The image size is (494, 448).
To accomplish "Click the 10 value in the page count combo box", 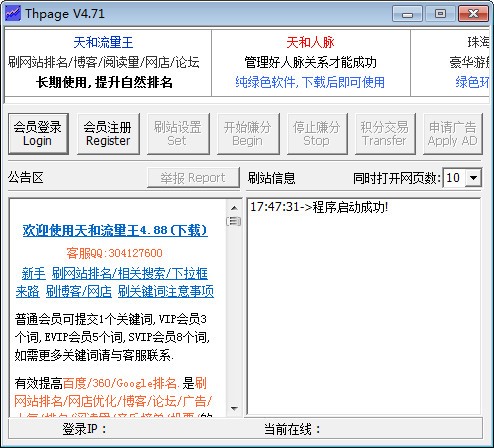I will tap(454, 178).
